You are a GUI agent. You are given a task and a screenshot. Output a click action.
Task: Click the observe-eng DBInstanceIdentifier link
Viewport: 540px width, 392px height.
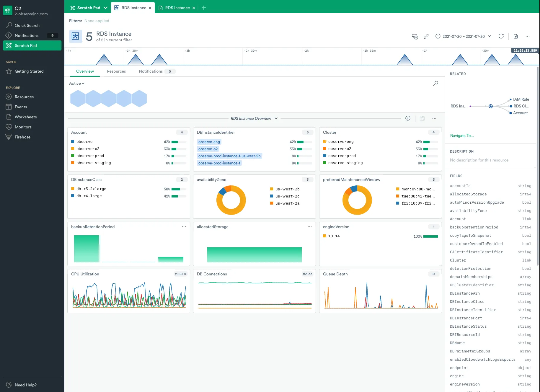[x=209, y=142]
